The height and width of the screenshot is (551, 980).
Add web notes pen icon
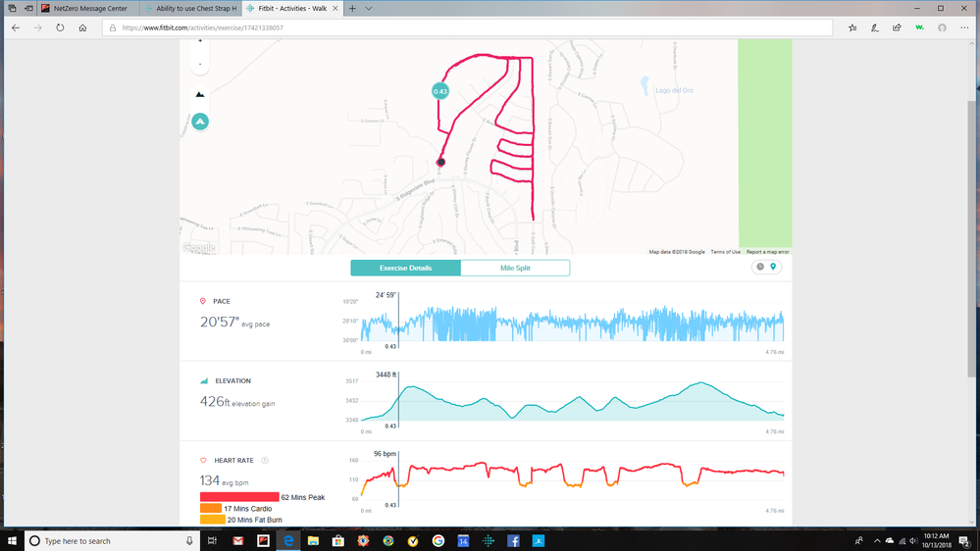click(x=875, y=27)
